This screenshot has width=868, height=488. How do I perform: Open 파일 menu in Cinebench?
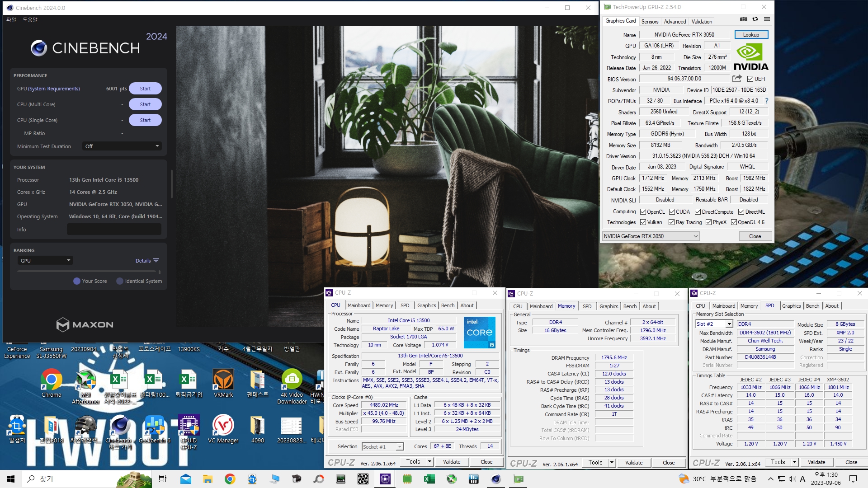pos(11,20)
